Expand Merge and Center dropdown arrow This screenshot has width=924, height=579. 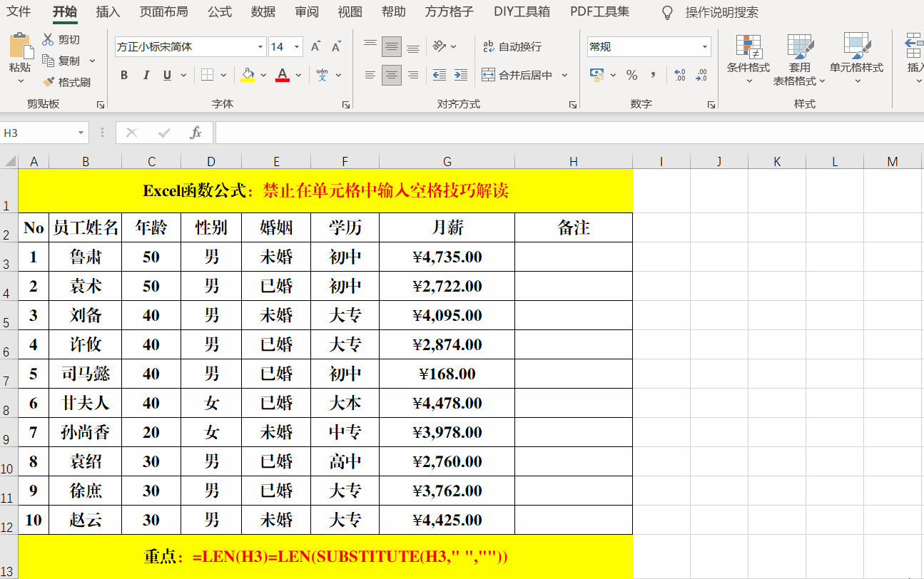[564, 75]
